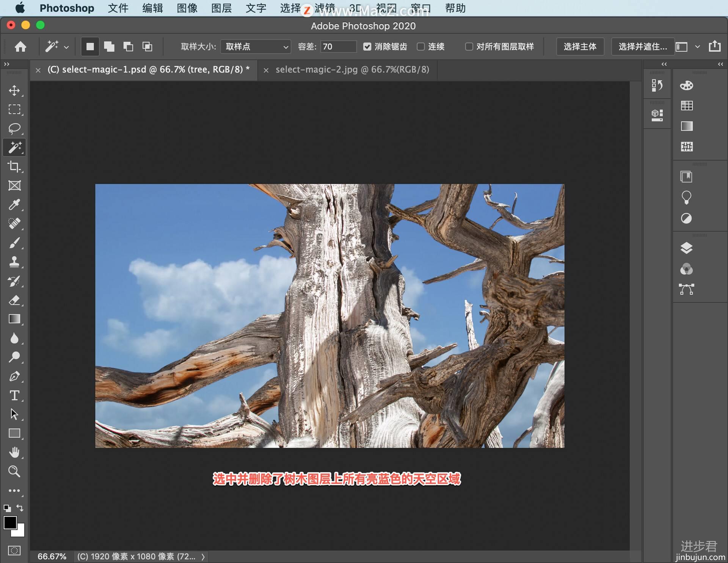Select the Horizontal Type tool
The width and height of the screenshot is (728, 563).
[x=14, y=395]
